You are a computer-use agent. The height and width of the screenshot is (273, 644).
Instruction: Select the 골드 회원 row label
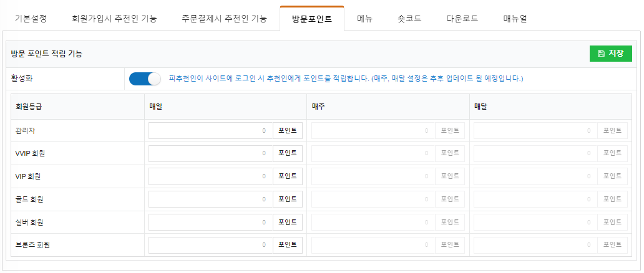29,199
